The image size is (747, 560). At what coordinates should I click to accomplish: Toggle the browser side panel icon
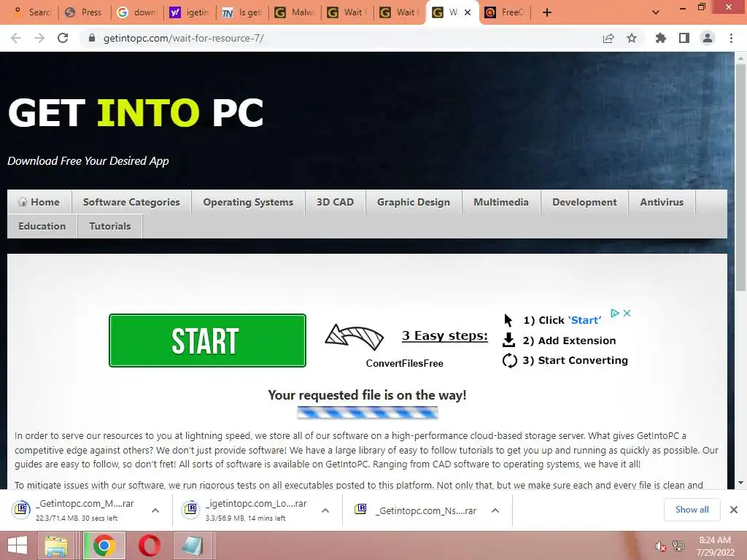(684, 38)
